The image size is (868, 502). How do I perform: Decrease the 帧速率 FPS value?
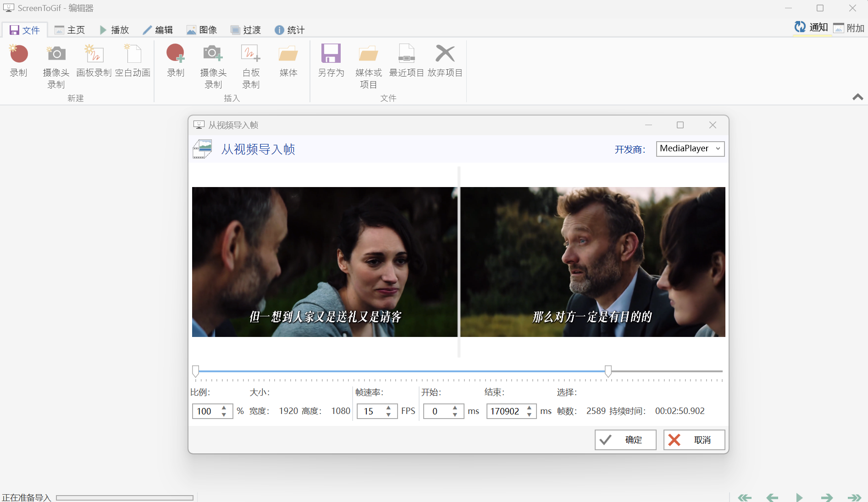(x=388, y=415)
